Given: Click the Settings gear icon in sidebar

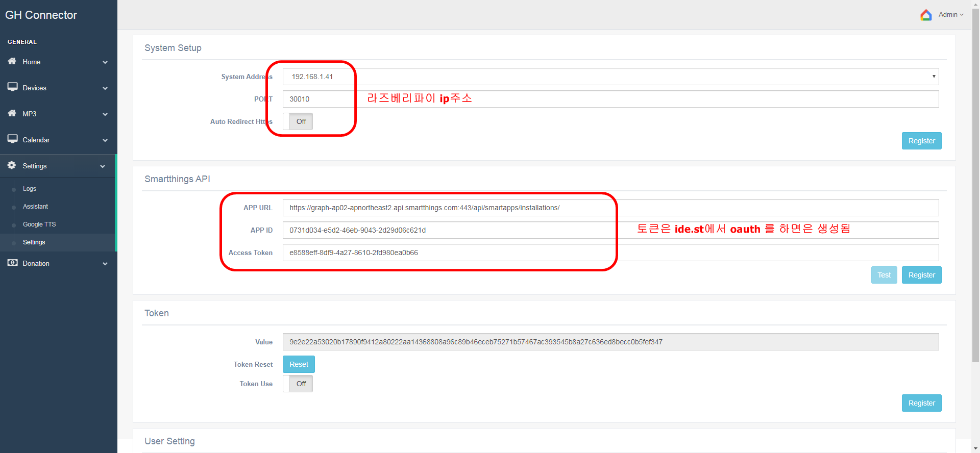Looking at the screenshot, I should pos(12,165).
